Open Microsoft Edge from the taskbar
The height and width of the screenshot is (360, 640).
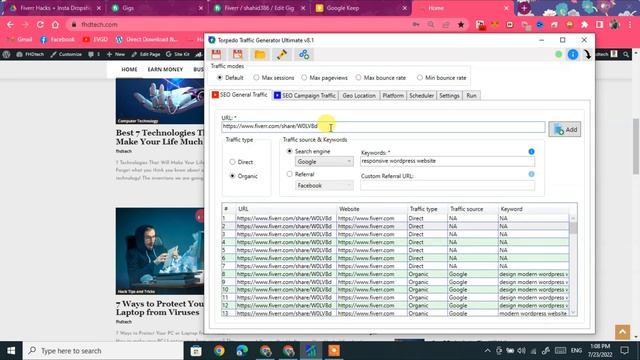click(242, 351)
